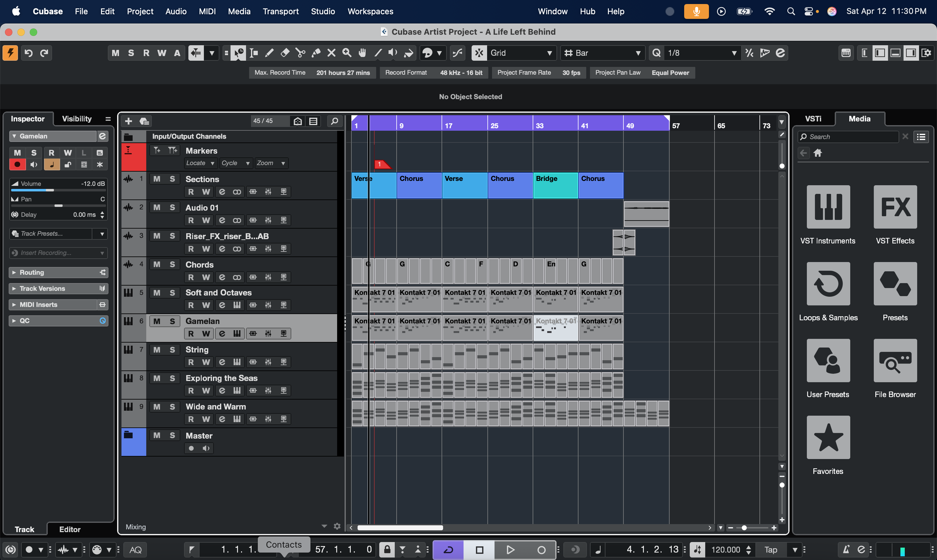This screenshot has width=937, height=560.
Task: Open Markers Zoom dropdown
Action: (271, 163)
